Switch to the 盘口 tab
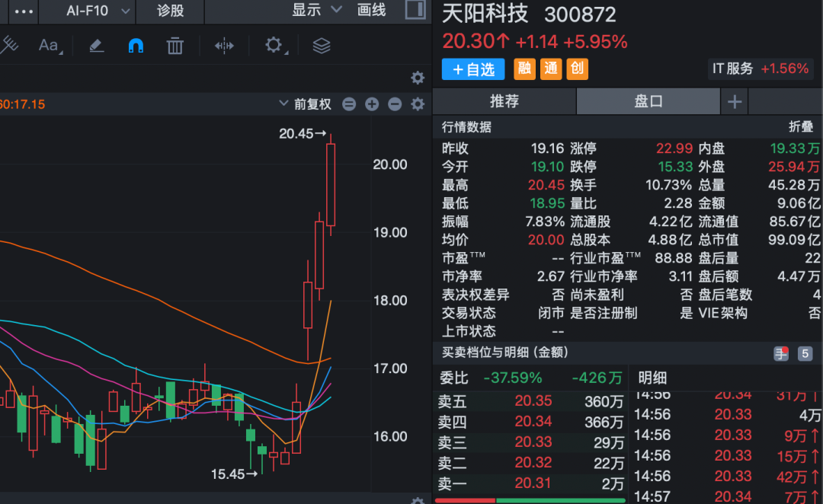The height and width of the screenshot is (504, 823). click(x=648, y=101)
